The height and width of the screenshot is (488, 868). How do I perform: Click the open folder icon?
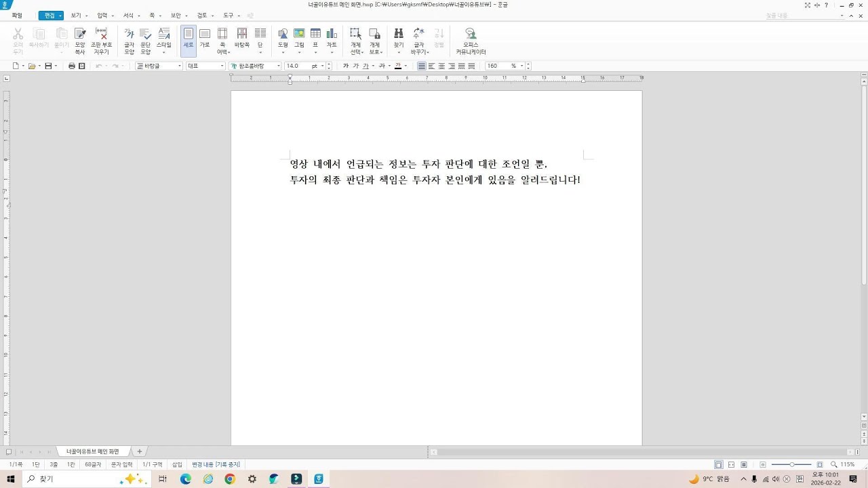click(x=32, y=66)
